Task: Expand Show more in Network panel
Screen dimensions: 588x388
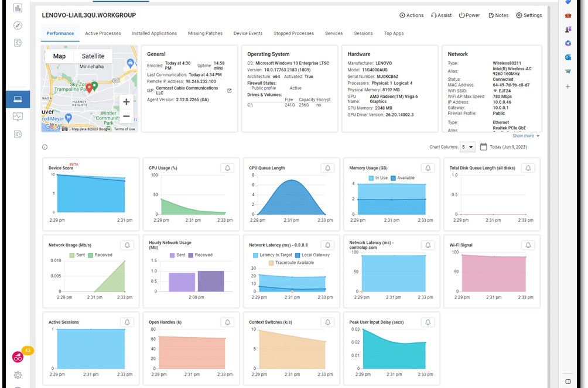Action: [x=526, y=136]
